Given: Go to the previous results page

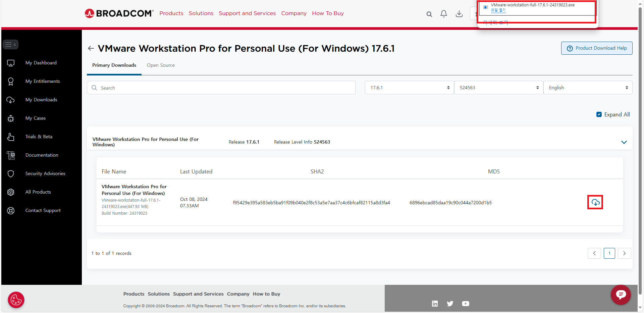Looking at the screenshot, I should [x=594, y=253].
